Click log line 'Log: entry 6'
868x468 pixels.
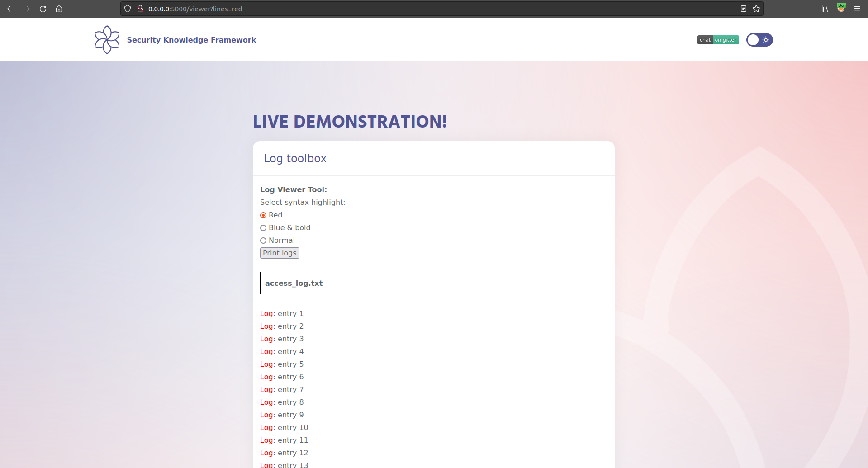point(282,377)
